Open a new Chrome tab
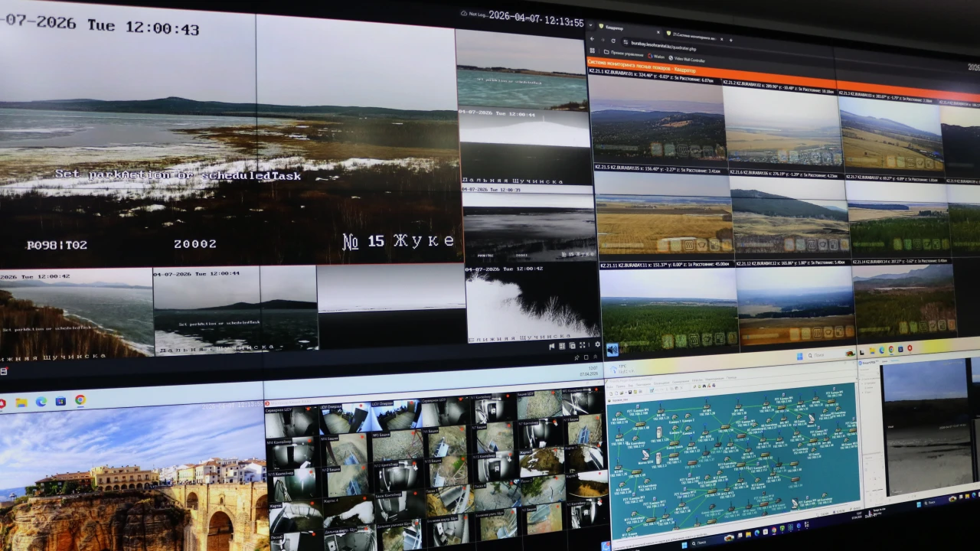This screenshot has width=980, height=551. [x=730, y=40]
